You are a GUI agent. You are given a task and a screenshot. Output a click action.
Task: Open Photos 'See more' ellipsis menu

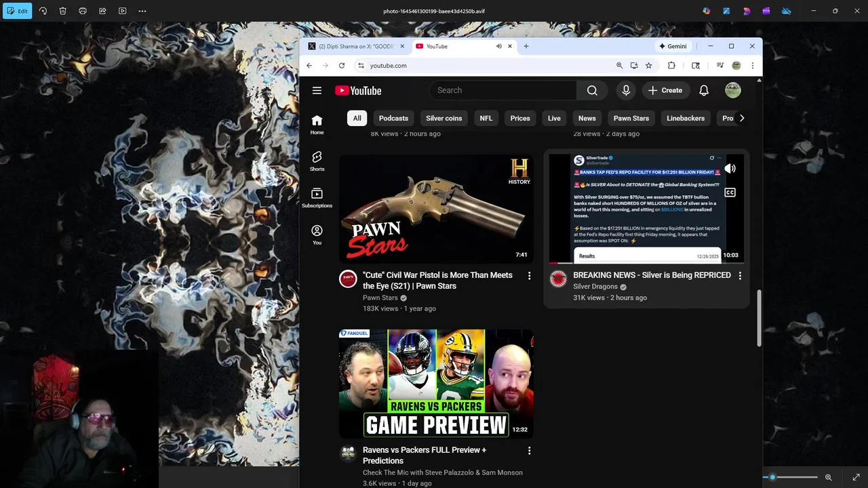pos(142,11)
